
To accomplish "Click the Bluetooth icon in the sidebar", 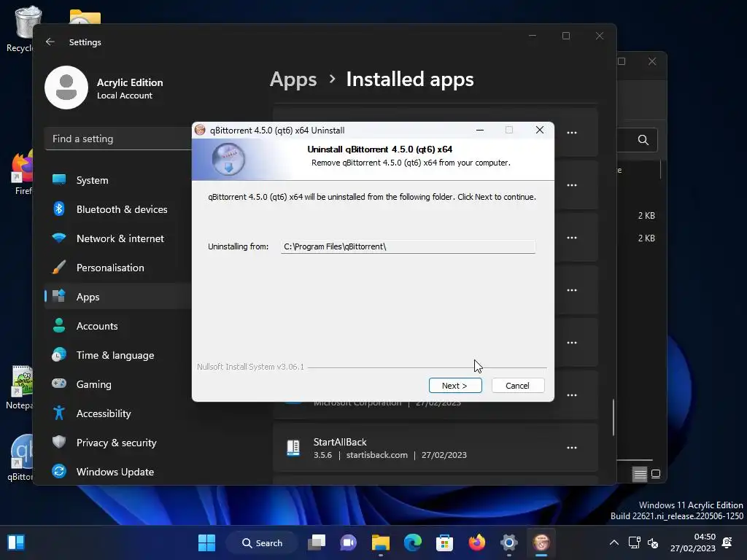I will (59, 209).
